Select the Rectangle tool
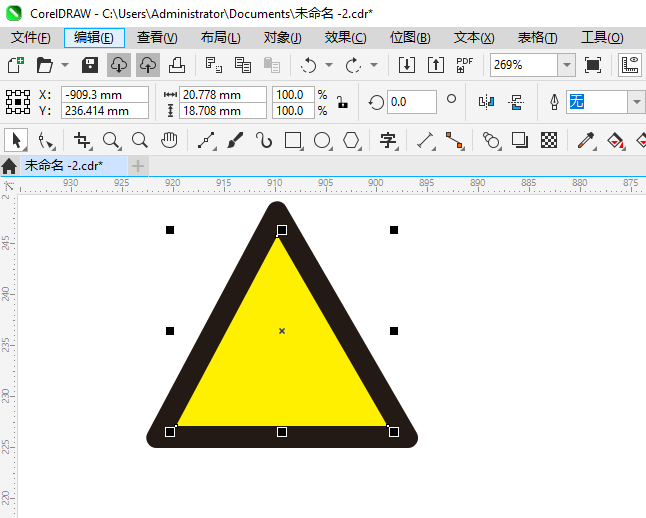The height and width of the screenshot is (518, 646). (293, 141)
